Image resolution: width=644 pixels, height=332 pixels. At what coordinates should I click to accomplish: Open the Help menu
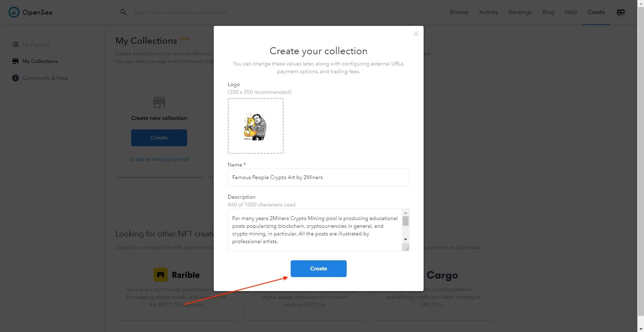[x=571, y=12]
